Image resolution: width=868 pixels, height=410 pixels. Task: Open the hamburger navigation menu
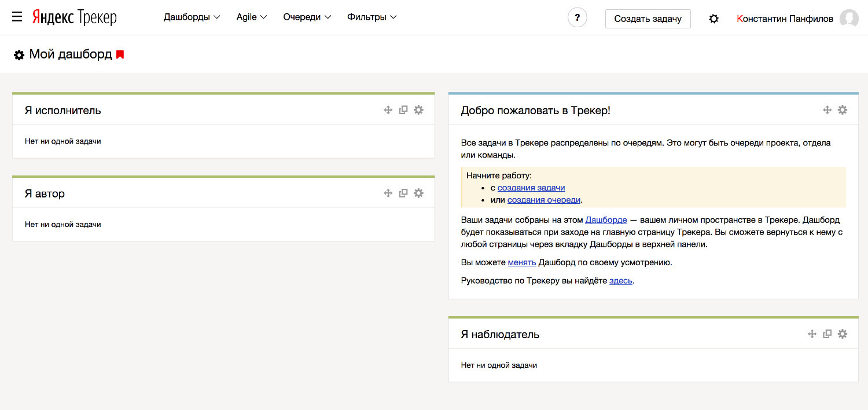click(17, 17)
